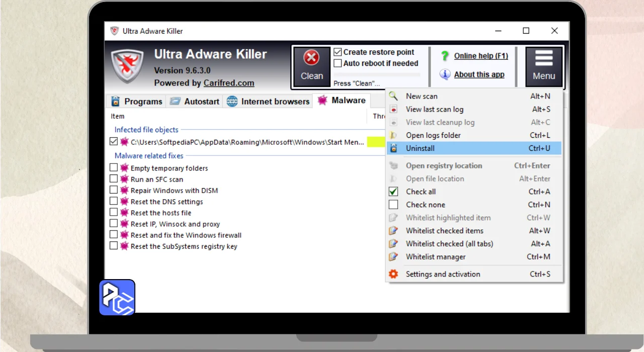
Task: Open Whitelist manager from the menu
Action: pyautogui.click(x=474, y=257)
